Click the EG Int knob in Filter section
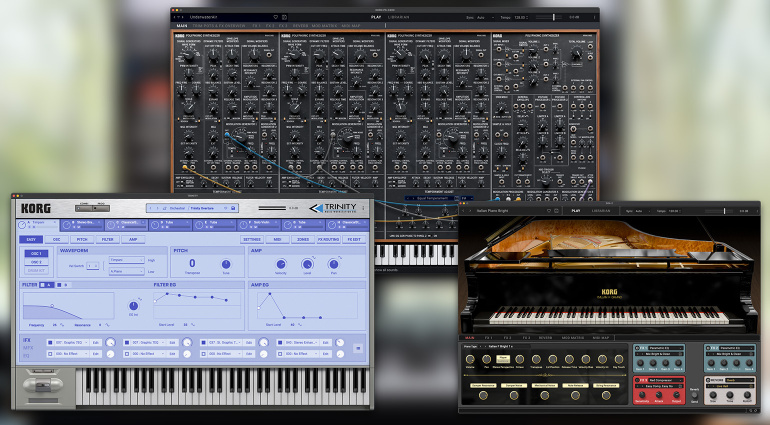The width and height of the screenshot is (770, 425). click(x=134, y=304)
